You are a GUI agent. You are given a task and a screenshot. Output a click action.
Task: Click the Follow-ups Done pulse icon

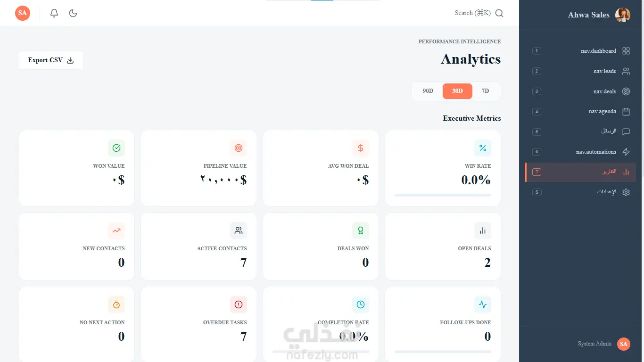[483, 304]
